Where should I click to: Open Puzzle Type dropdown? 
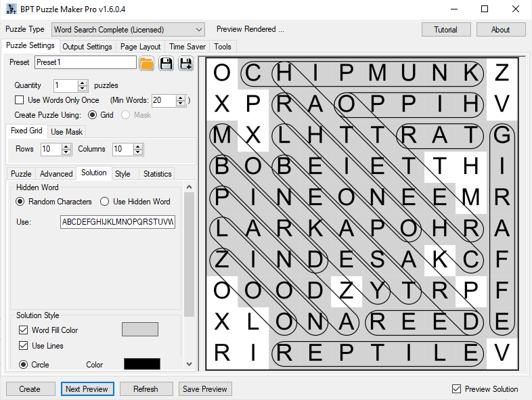[128, 30]
